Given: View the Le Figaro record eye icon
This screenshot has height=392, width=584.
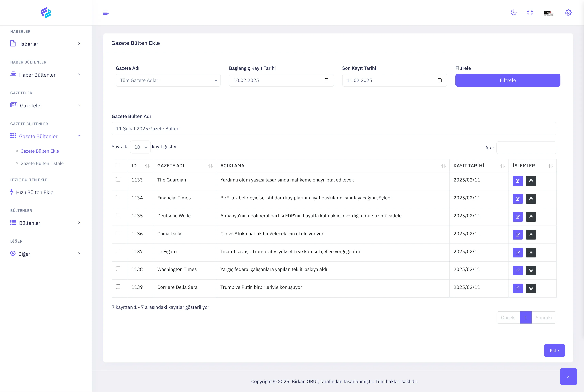Looking at the screenshot, I should (x=531, y=253).
